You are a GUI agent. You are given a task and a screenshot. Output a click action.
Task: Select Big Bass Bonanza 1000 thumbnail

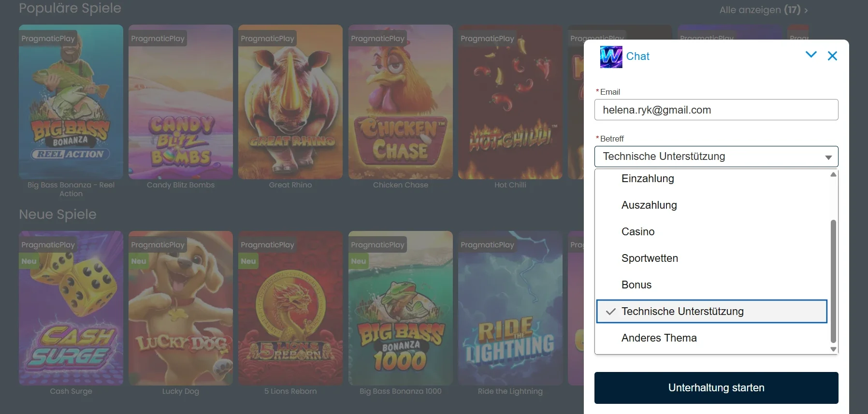pyautogui.click(x=401, y=308)
